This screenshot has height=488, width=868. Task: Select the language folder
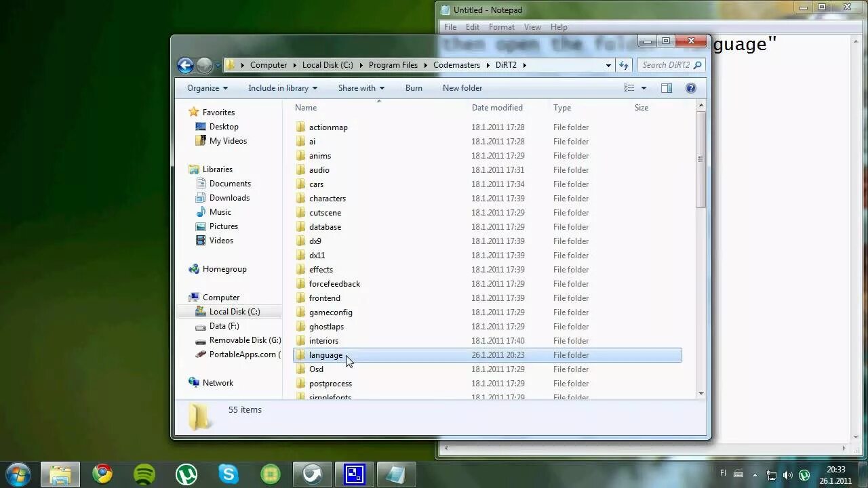click(x=487, y=355)
